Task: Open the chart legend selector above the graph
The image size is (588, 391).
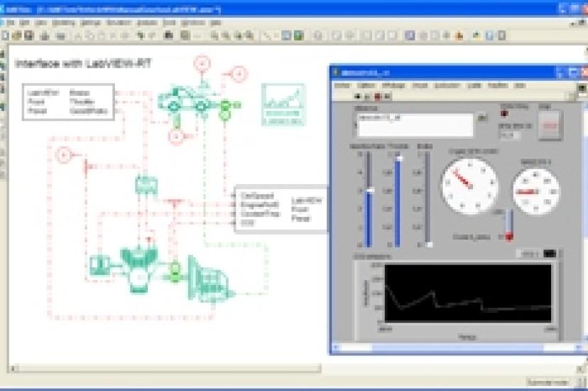Action: pos(528,253)
